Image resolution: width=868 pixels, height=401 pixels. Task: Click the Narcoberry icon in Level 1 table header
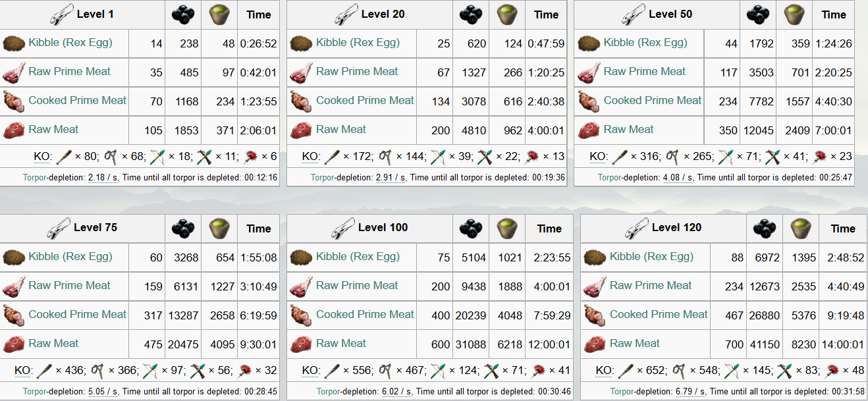pos(182,14)
